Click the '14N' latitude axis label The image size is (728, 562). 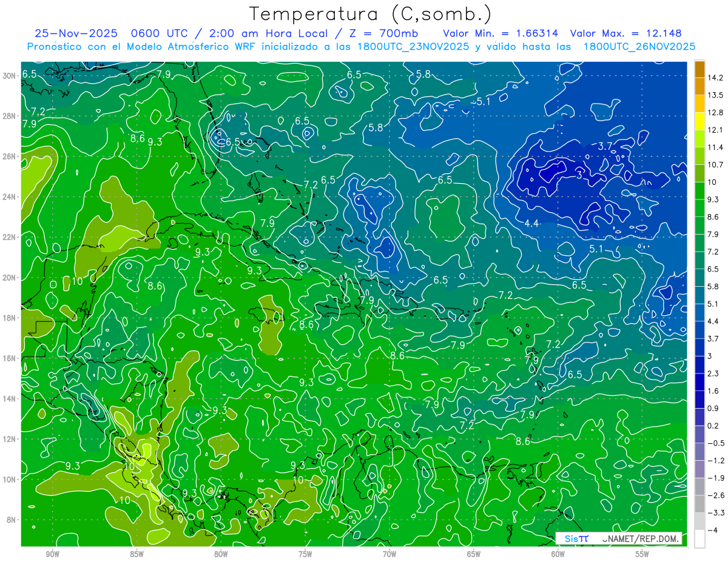click(10, 399)
